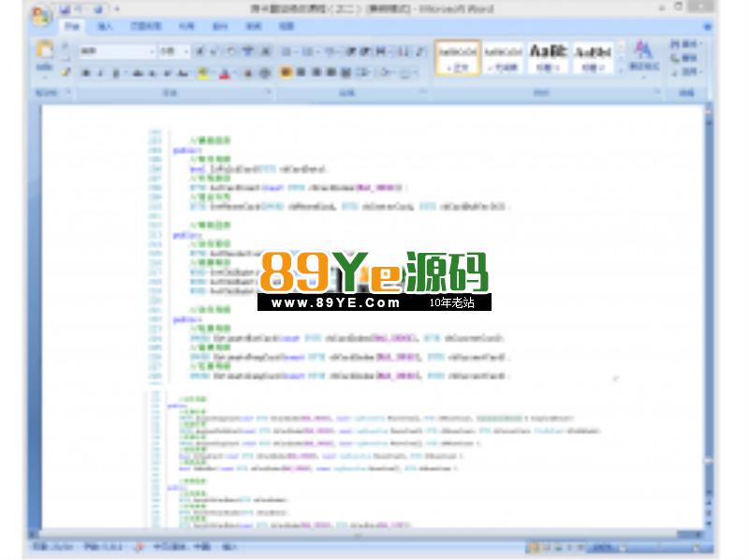Screen dimensions: 749x560
Task: Apply the Heading 2 style from gallery
Action: point(593,58)
